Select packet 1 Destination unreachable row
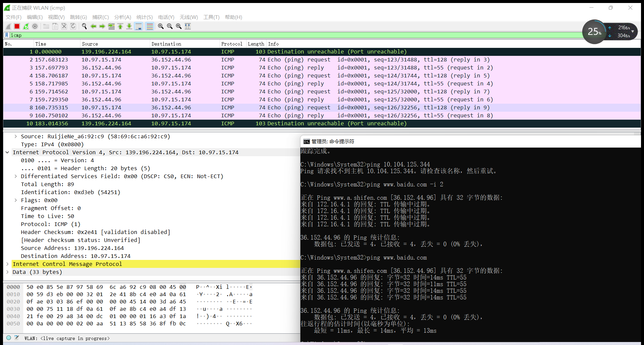Viewport: 644px width, 345px height. pyautogui.click(x=322, y=52)
